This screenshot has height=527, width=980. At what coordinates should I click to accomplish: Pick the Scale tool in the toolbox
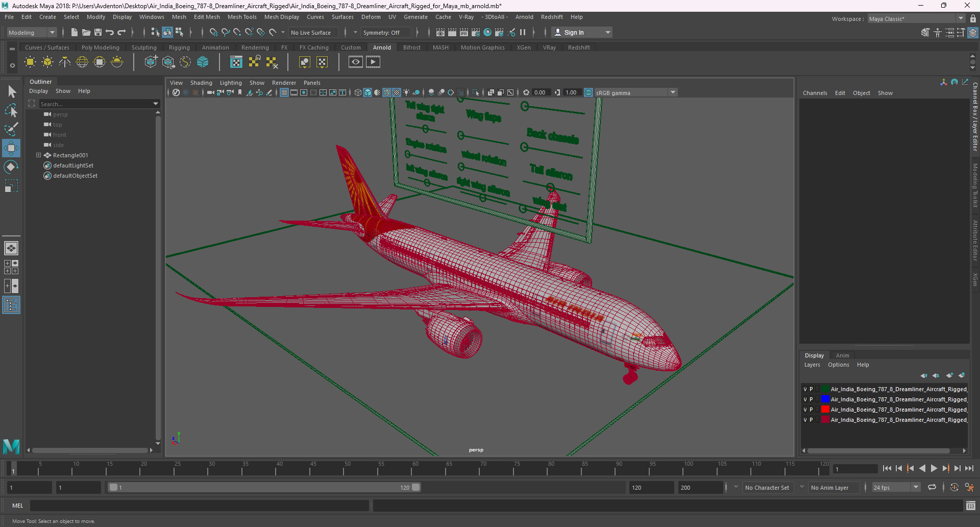pyautogui.click(x=11, y=186)
